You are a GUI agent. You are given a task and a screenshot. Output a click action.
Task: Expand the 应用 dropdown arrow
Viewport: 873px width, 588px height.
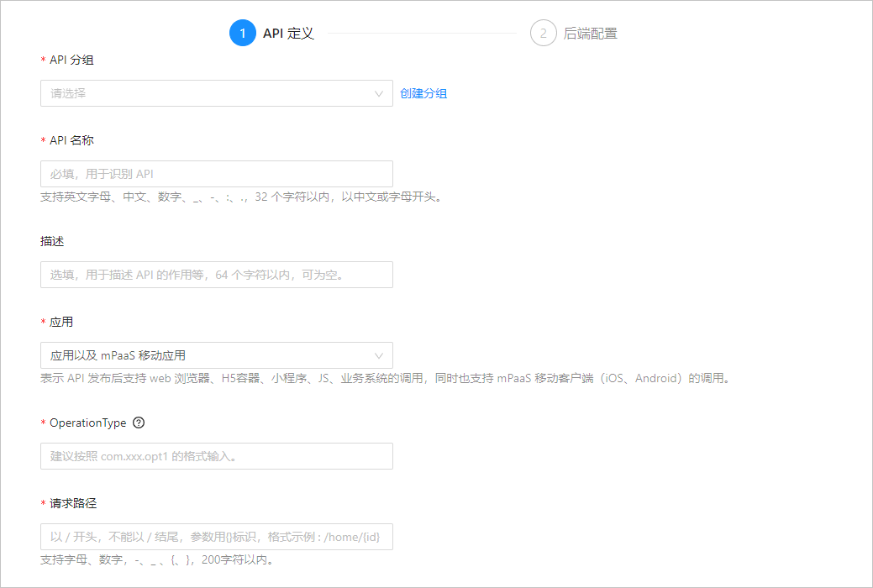(379, 356)
